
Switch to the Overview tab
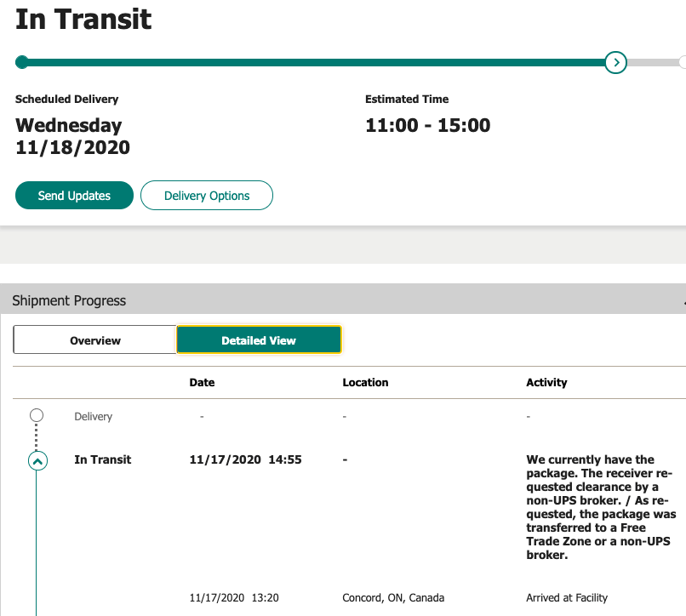95,340
